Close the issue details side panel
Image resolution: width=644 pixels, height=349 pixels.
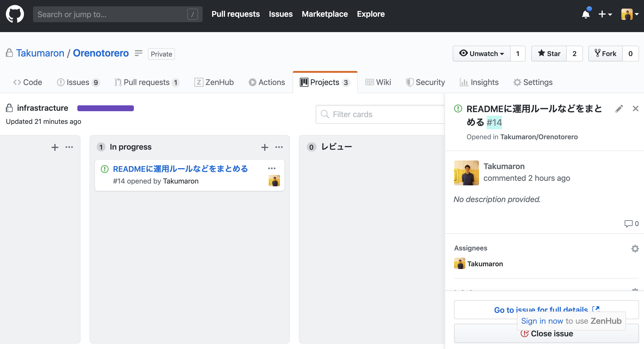pos(635,109)
